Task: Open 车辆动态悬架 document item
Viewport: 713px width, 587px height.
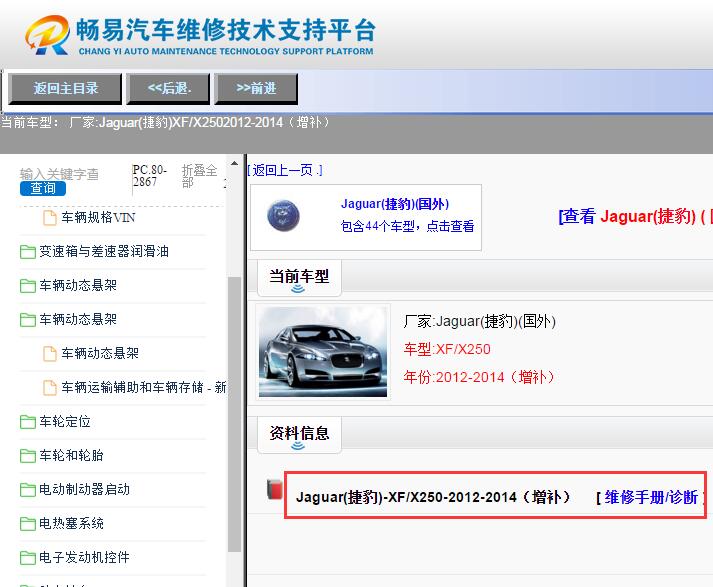Action: [100, 353]
